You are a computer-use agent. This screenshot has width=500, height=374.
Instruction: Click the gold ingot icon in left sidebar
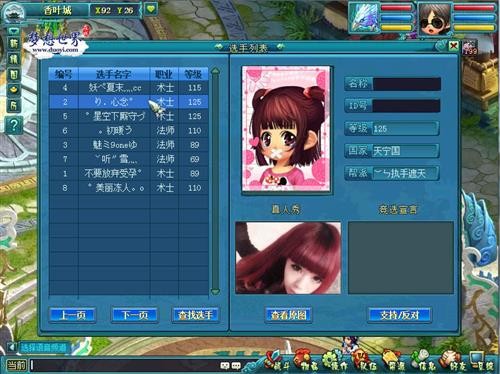14,90
